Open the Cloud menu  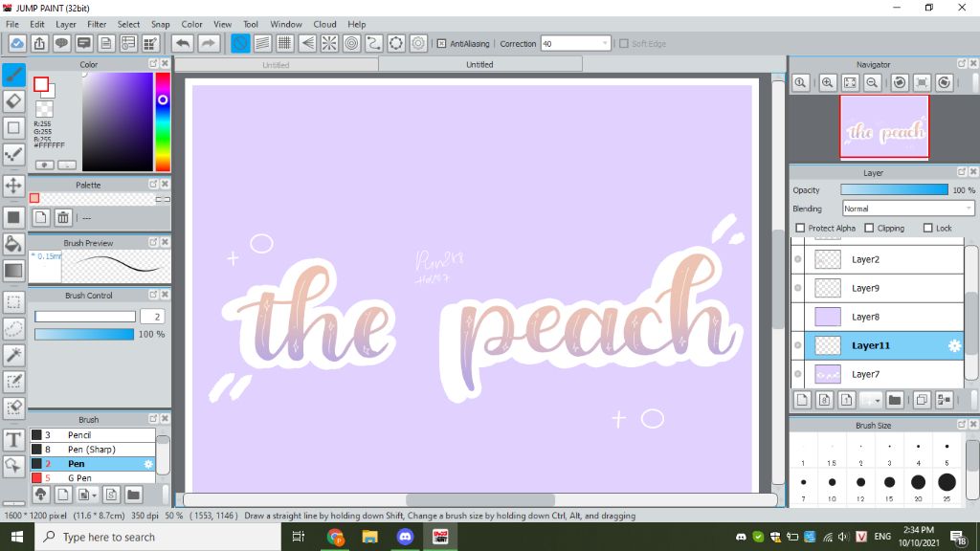[324, 24]
